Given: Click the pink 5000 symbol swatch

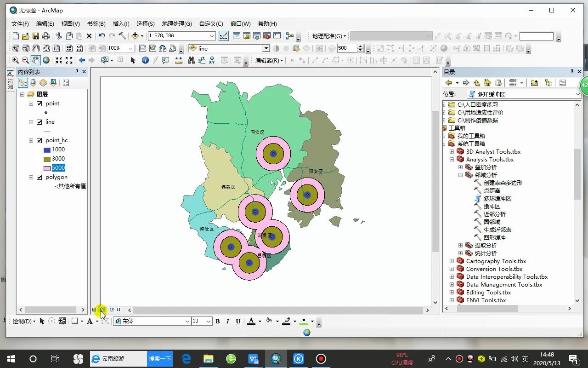Looking at the screenshot, I should pyautogui.click(x=47, y=168).
